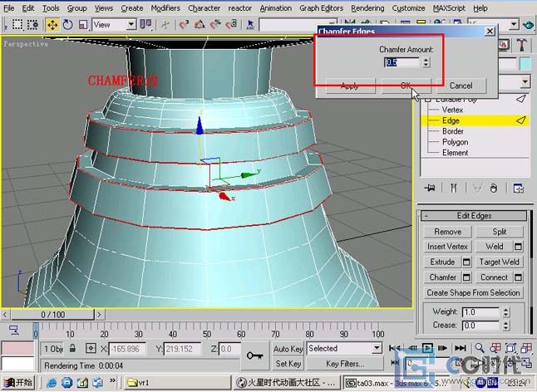Click Remove Modifier from Stack icon
The image size is (537, 392).
pos(494,188)
